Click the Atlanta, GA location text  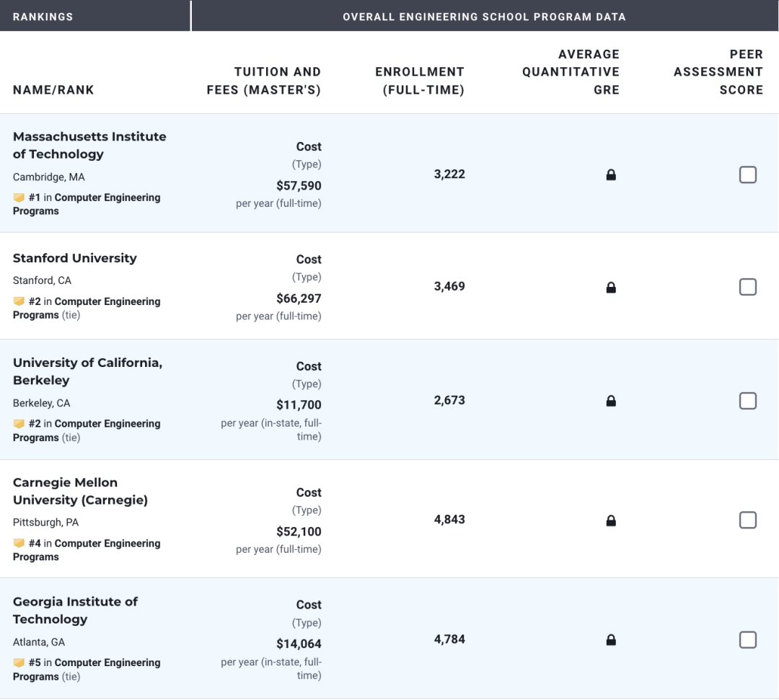pyautogui.click(x=39, y=642)
